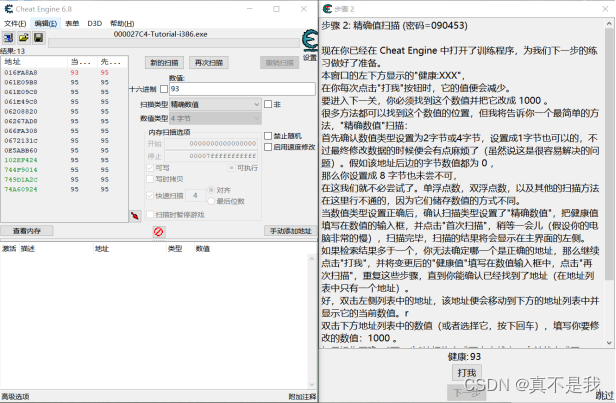Click the tutorial text scrollbar down arrow
616x403 pixels.
point(609,343)
